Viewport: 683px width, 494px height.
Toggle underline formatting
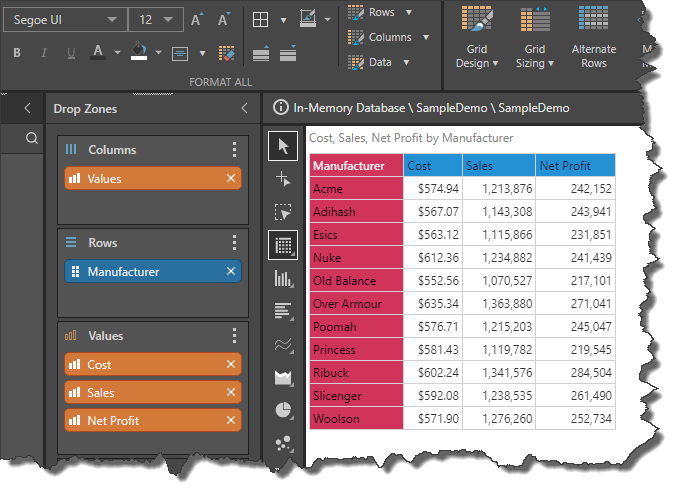point(70,53)
